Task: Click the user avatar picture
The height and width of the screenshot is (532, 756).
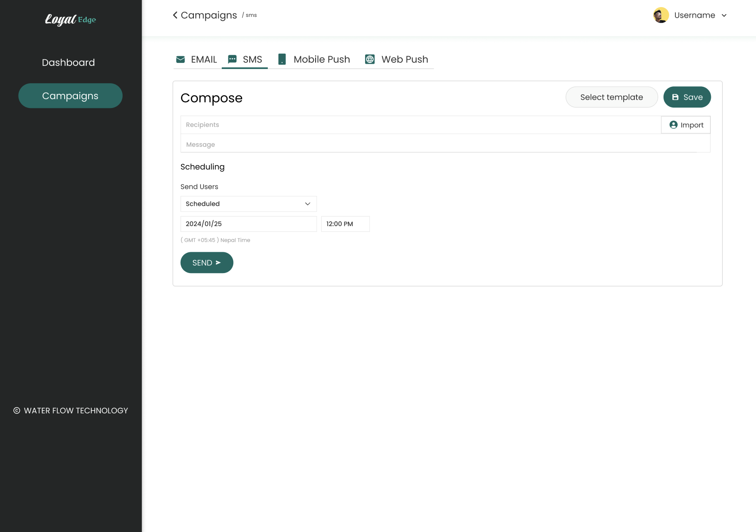Action: (x=661, y=15)
